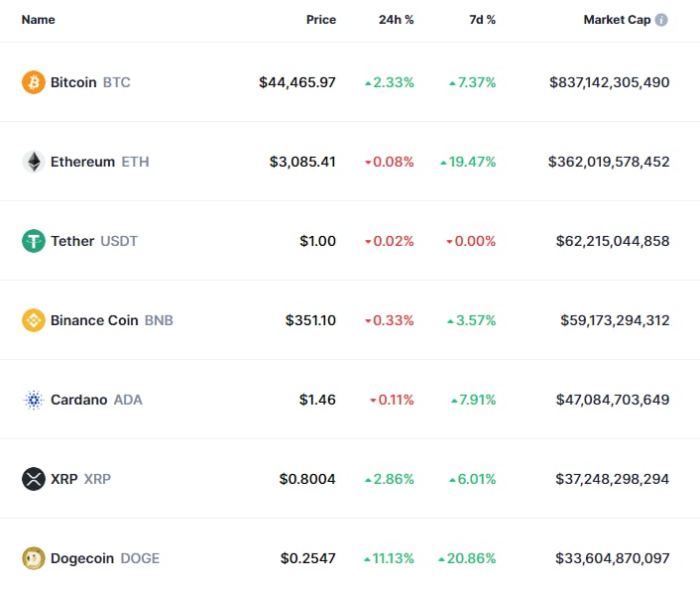The image size is (700, 590).
Task: Click the gray XRP ticker symbol
Action: point(97,479)
